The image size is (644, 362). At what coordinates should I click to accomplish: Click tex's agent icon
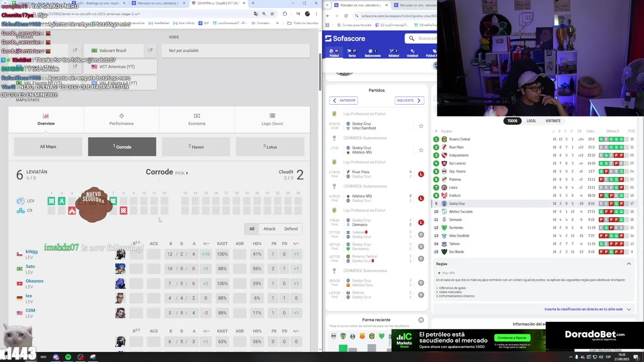[120, 298]
